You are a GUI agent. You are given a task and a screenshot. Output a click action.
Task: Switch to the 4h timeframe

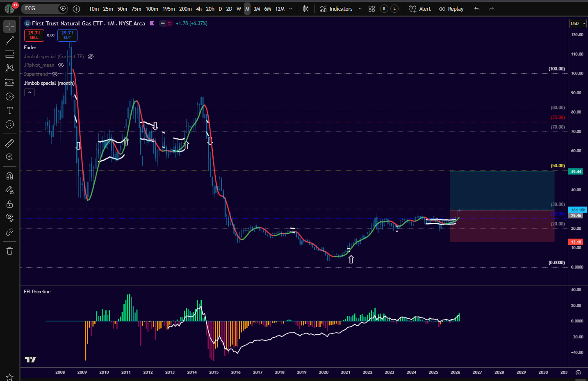click(199, 9)
